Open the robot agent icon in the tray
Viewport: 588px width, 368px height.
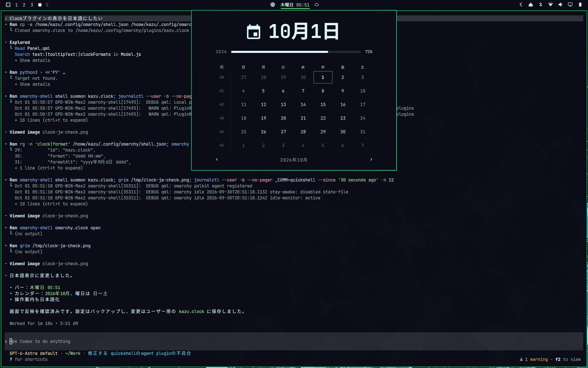coord(531,5)
